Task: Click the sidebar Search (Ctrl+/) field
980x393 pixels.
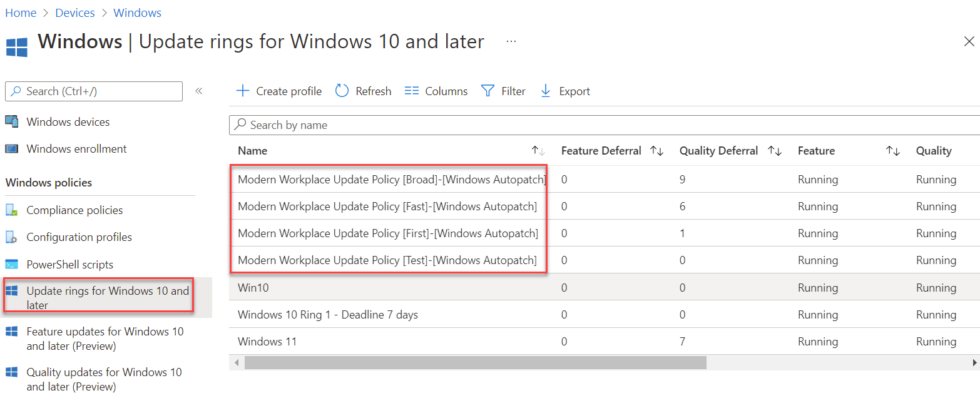Action: pos(94,91)
